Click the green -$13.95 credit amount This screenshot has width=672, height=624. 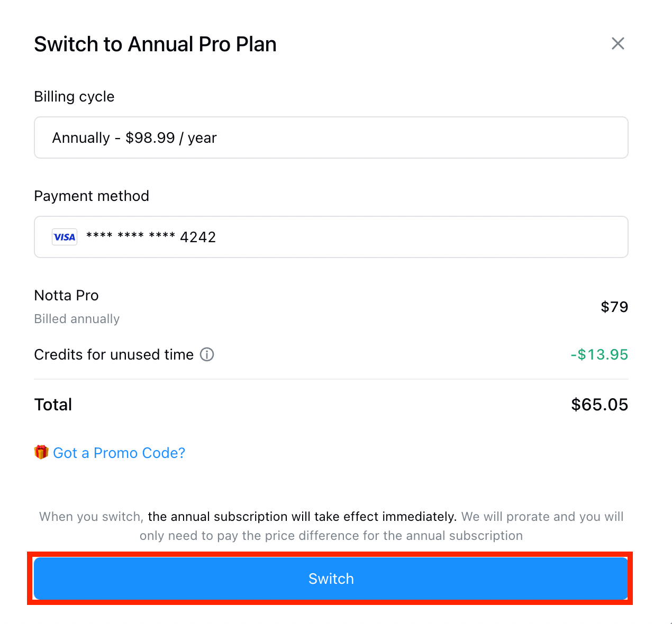pos(599,354)
